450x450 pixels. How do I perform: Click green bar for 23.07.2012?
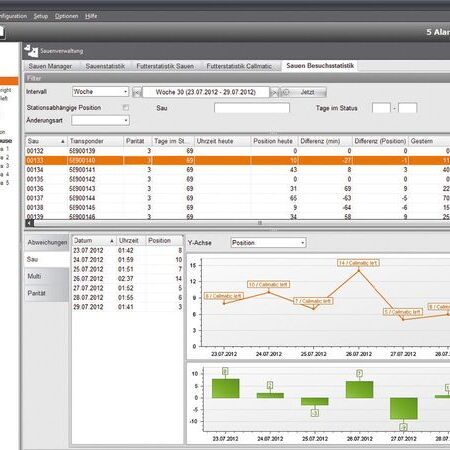226,388
